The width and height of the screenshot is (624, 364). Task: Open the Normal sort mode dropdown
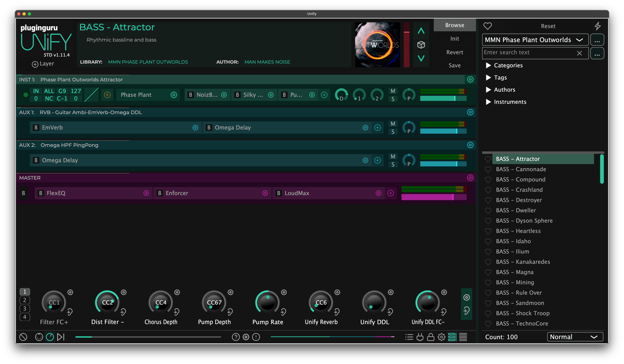pyautogui.click(x=575, y=337)
